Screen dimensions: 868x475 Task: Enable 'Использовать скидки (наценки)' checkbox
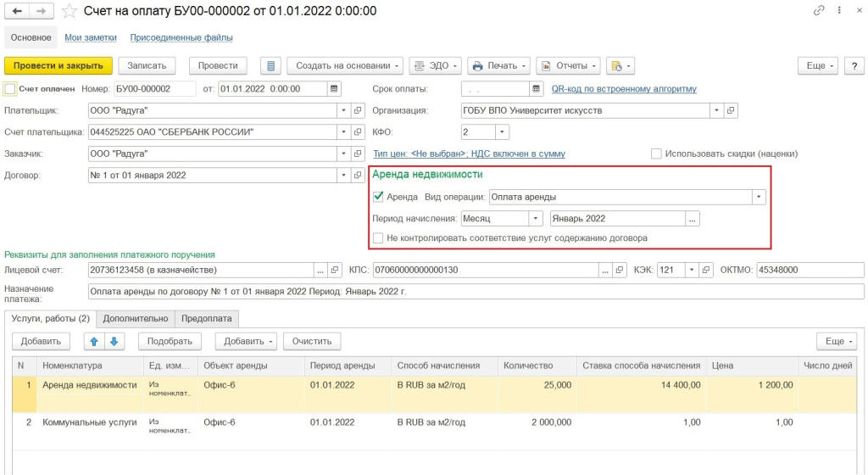point(656,154)
